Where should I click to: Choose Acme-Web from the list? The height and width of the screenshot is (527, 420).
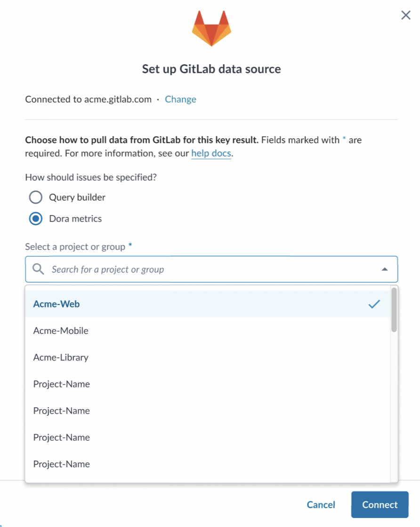click(208, 304)
